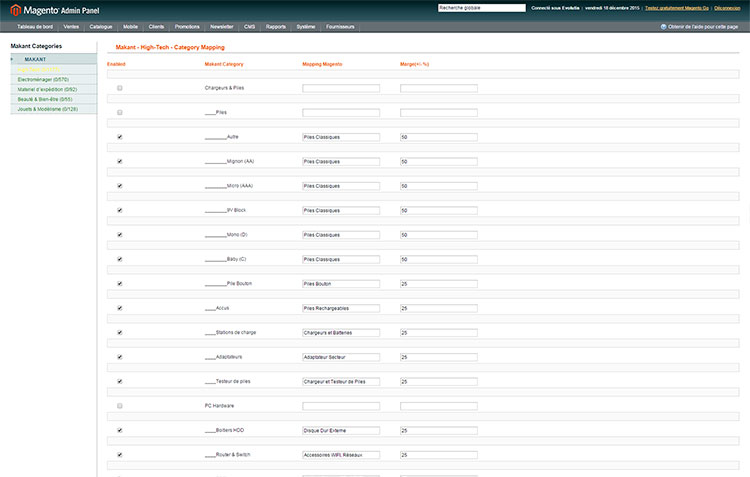Screen dimensions: 750x477
Task: Open the Clients menu
Action: (156, 27)
